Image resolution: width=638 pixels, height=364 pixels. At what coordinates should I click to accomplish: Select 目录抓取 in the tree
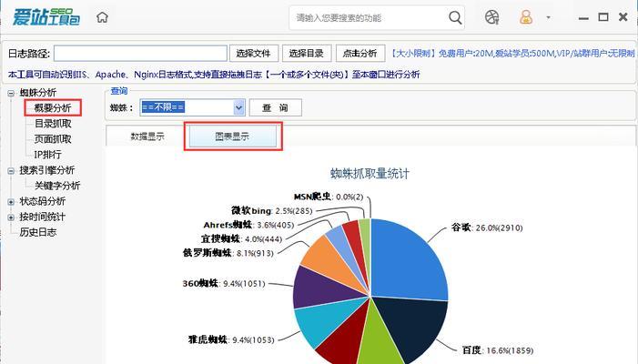pyautogui.click(x=53, y=124)
